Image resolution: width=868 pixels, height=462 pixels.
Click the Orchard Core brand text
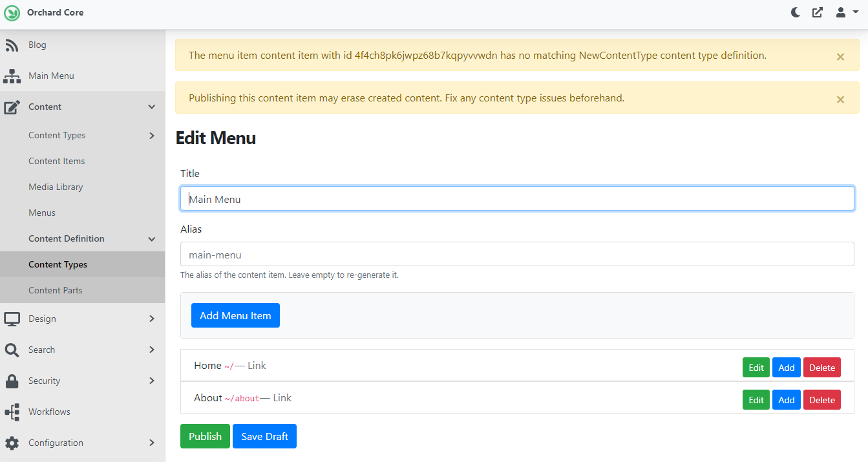55,12
